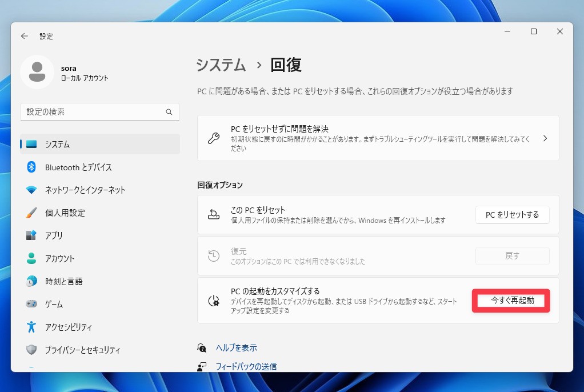The image size is (584, 392).
Task: Click the この PC をリセット reset icon
Action: pyautogui.click(x=213, y=215)
